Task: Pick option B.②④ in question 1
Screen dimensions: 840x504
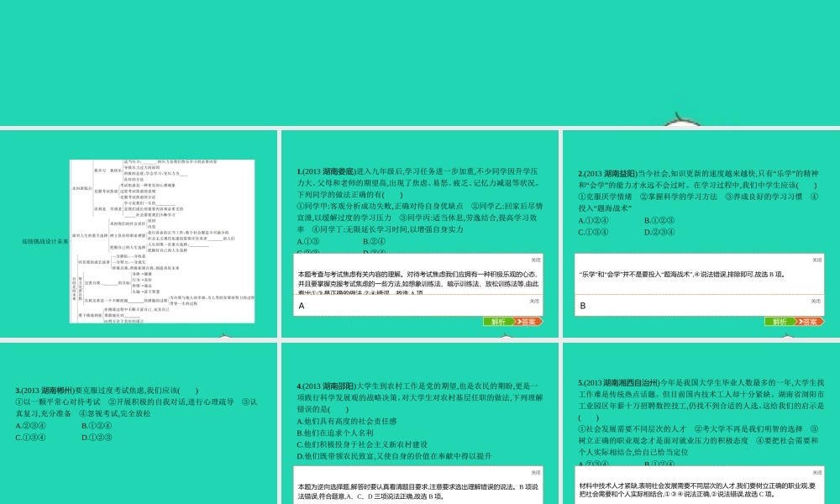Action: click(374, 241)
